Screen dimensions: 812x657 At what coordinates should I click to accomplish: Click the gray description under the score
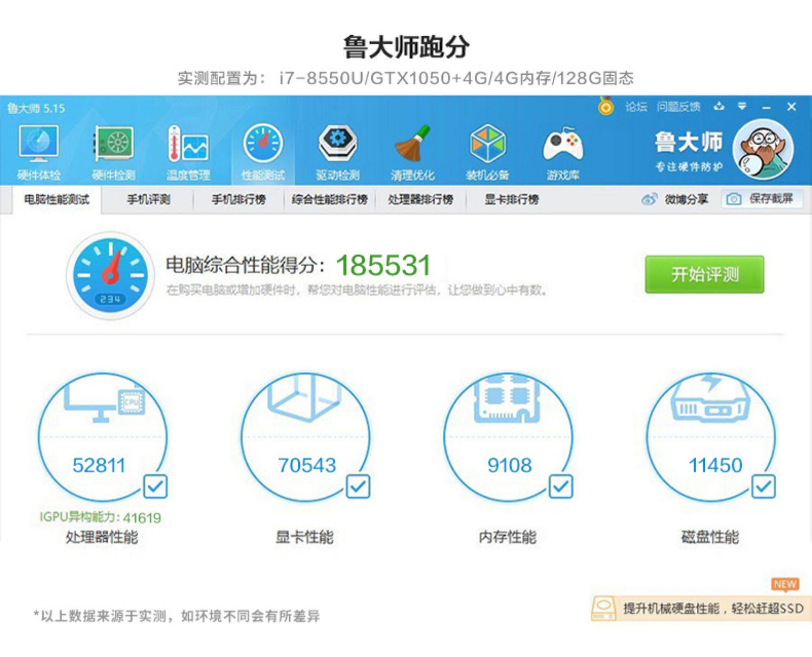coord(357,290)
